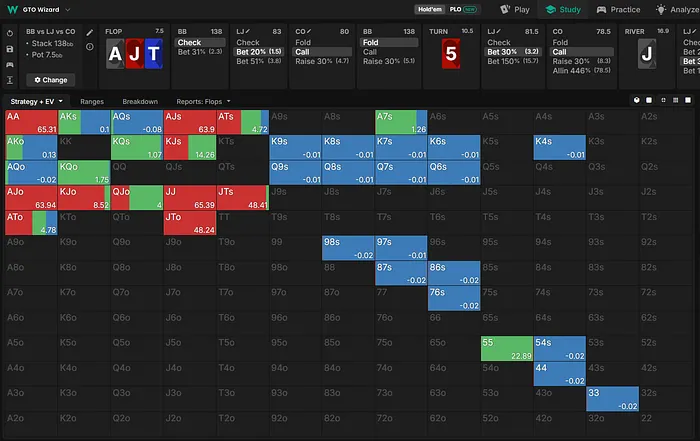This screenshot has width=700, height=441.
Task: Click the A7s hand cell
Action: tap(401, 122)
